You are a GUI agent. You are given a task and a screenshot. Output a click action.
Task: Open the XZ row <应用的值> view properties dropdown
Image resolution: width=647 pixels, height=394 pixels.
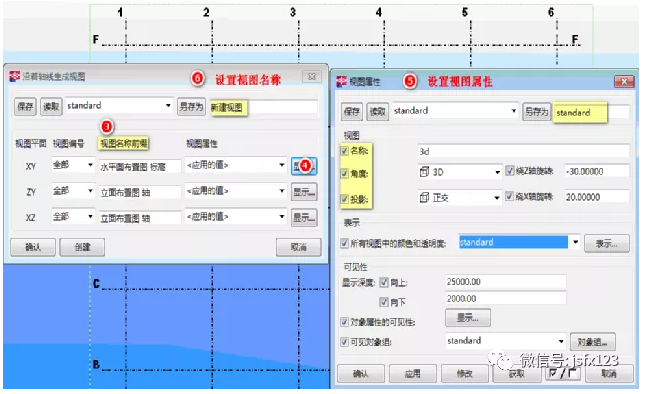pyautogui.click(x=236, y=217)
